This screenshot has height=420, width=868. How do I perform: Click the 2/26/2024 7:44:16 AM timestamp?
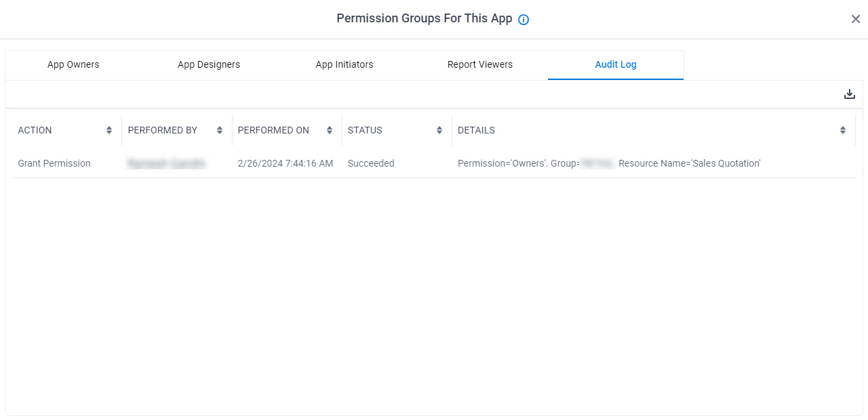point(285,163)
